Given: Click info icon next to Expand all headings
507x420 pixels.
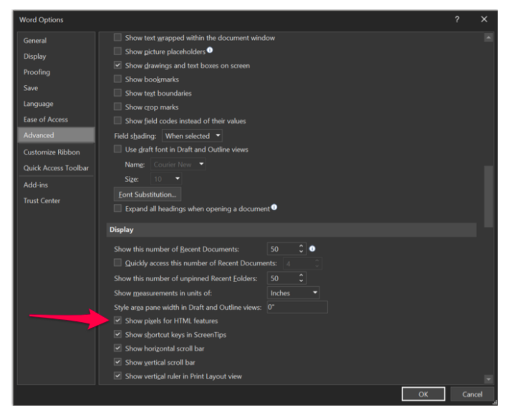Looking at the screenshot, I should pyautogui.click(x=274, y=208).
